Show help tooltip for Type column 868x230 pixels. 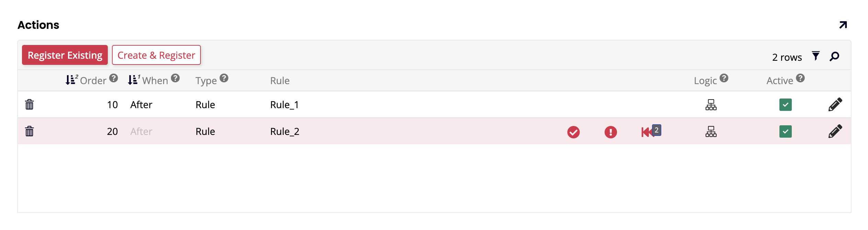click(x=224, y=78)
